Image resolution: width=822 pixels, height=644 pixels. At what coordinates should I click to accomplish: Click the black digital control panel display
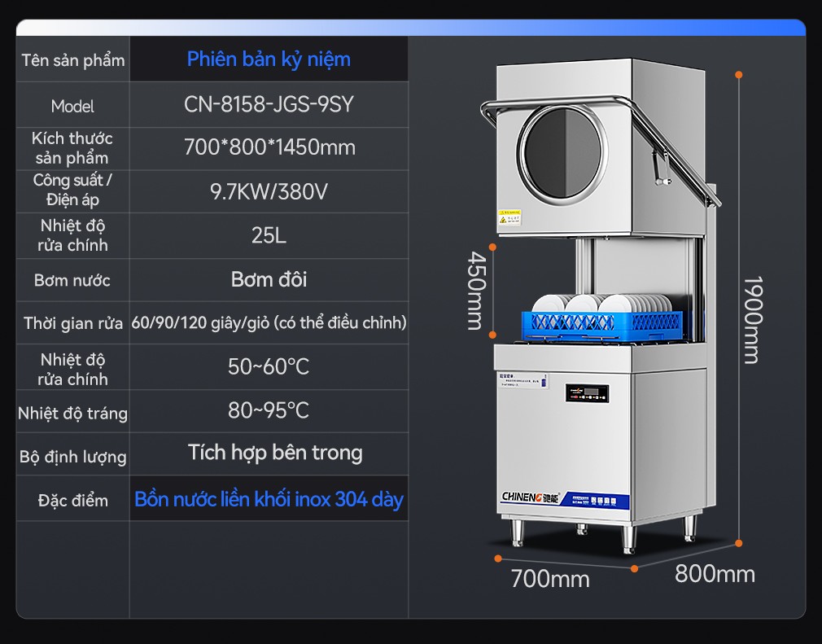point(587,393)
